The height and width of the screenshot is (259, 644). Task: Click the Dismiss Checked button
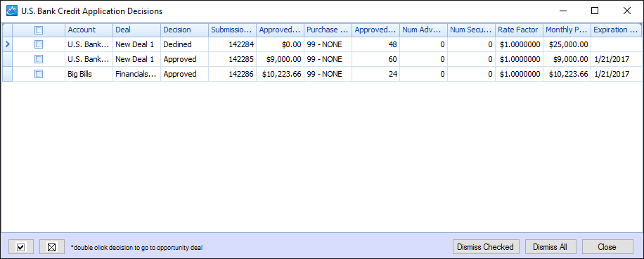tap(486, 247)
